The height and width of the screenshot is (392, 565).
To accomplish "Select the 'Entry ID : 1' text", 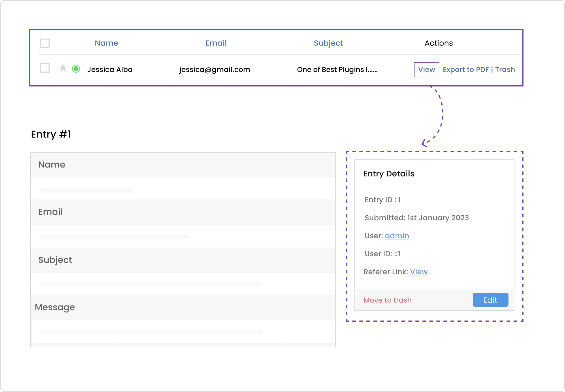I will pyautogui.click(x=383, y=200).
